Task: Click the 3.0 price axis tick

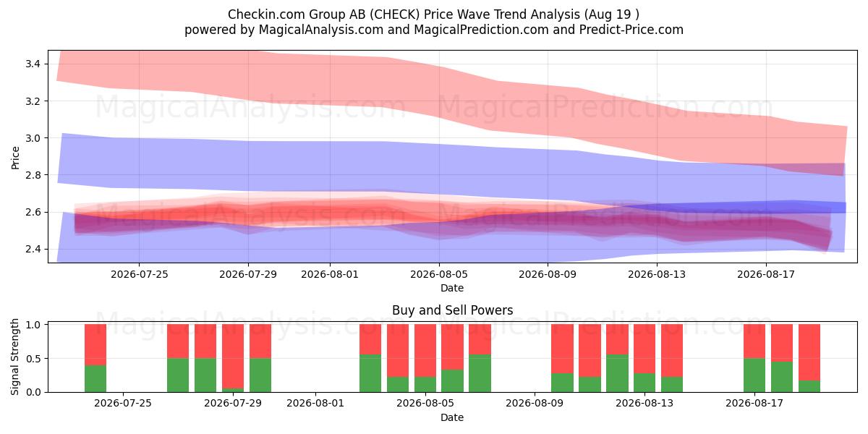Action: coord(34,137)
